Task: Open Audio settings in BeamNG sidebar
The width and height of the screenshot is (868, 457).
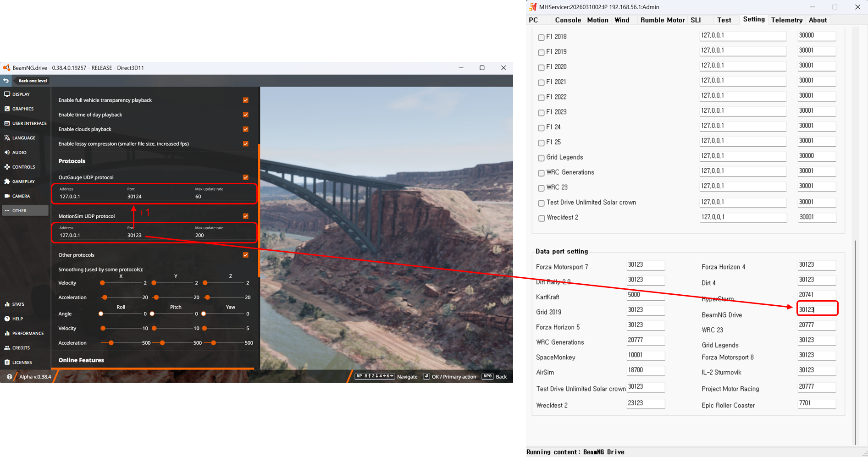Action: [x=25, y=152]
